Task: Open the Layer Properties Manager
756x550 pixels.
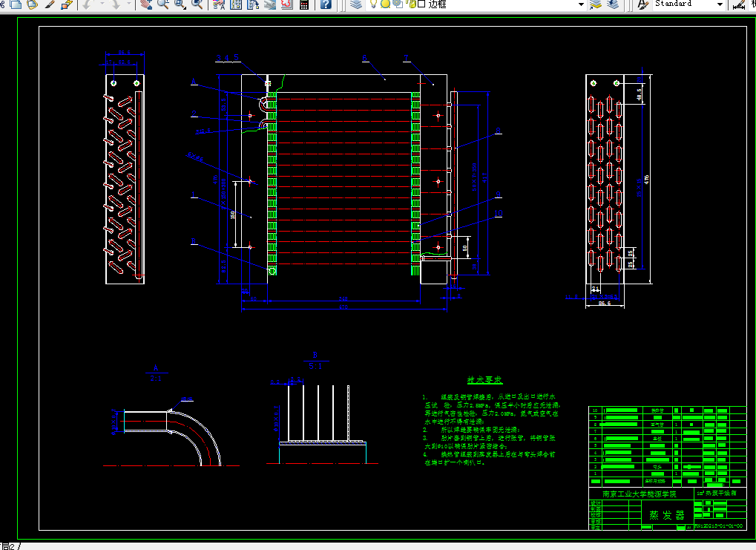Action: point(356,4)
